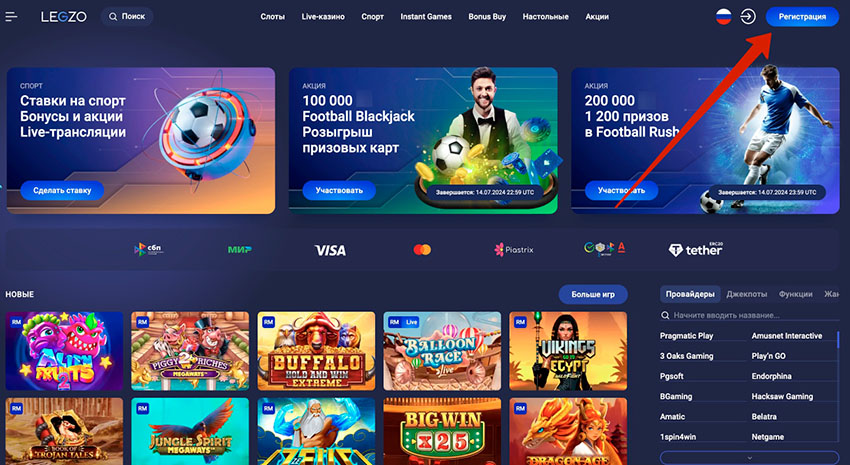Click the provider name search field
The image size is (850, 465).
tap(749, 315)
